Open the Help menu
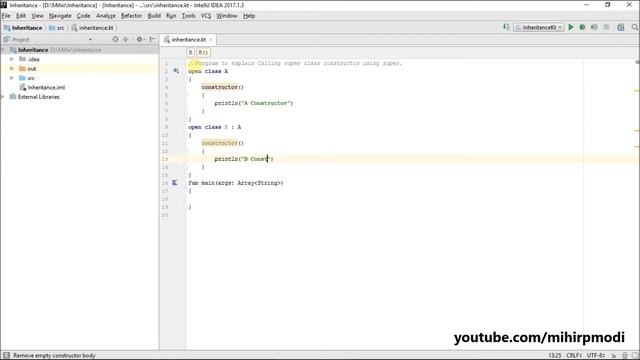 coord(249,16)
